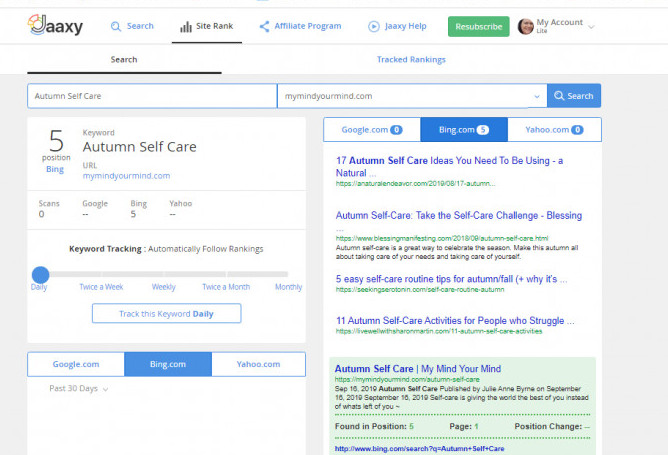
Task: Open the Search nav item
Action: (132, 26)
